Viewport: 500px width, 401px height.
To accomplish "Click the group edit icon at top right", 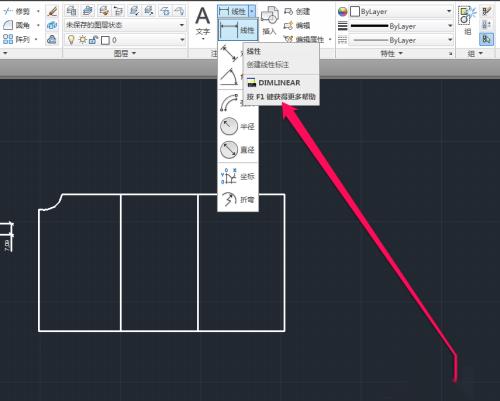I will 486,11.
